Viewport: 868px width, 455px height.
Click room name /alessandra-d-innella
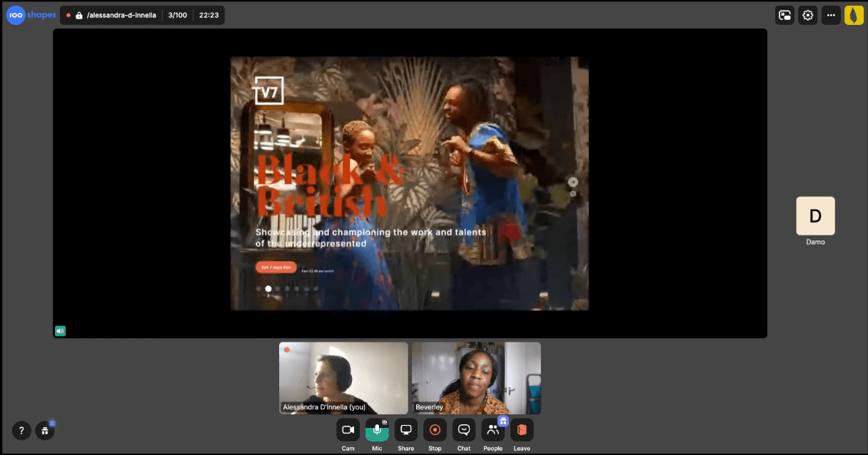point(121,15)
